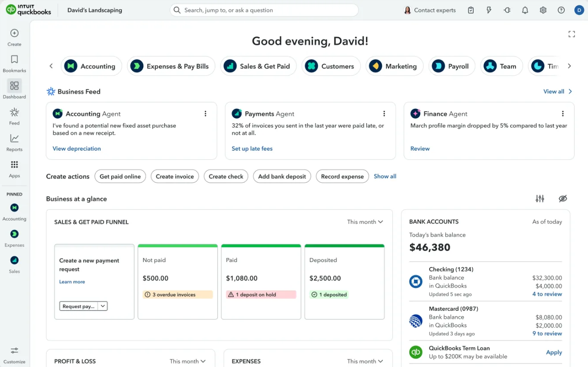The width and height of the screenshot is (588, 367).
Task: Open the notifications bell
Action: [525, 10]
